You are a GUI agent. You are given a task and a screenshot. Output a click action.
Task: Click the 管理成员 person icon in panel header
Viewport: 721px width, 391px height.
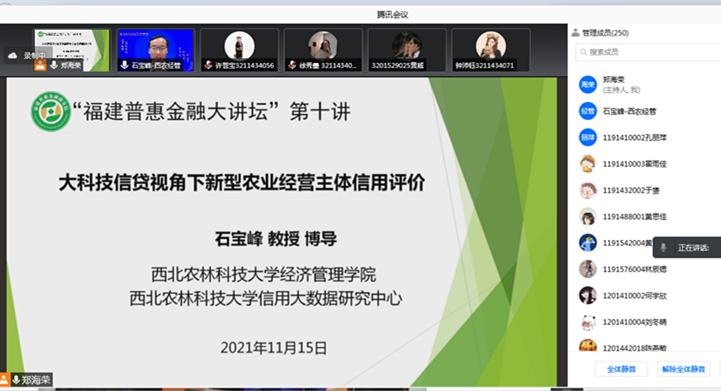(x=575, y=33)
